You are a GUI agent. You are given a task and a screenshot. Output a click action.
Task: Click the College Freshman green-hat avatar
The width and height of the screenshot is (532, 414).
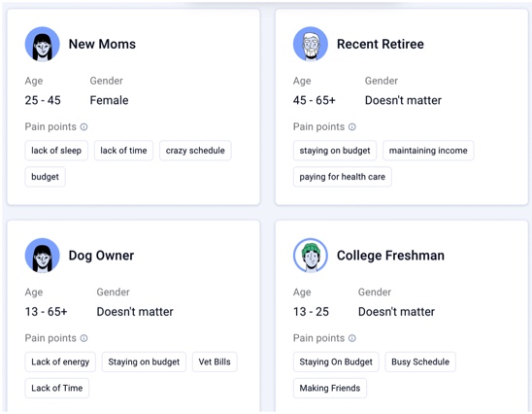[x=311, y=256]
